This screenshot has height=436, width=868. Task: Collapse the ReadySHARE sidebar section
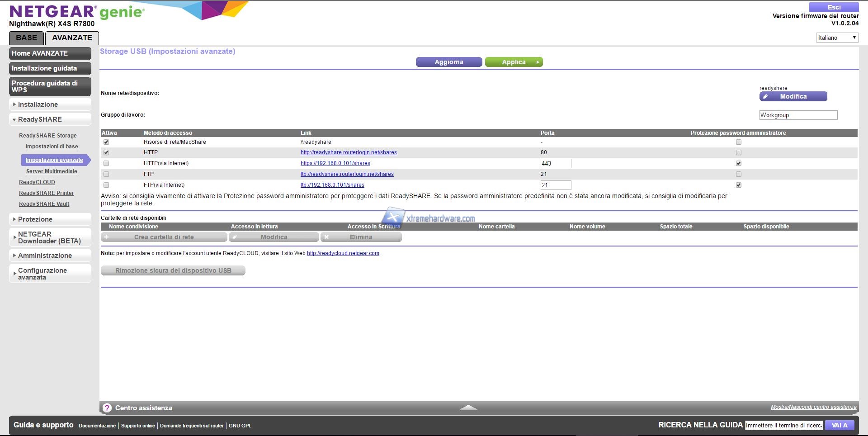point(50,119)
